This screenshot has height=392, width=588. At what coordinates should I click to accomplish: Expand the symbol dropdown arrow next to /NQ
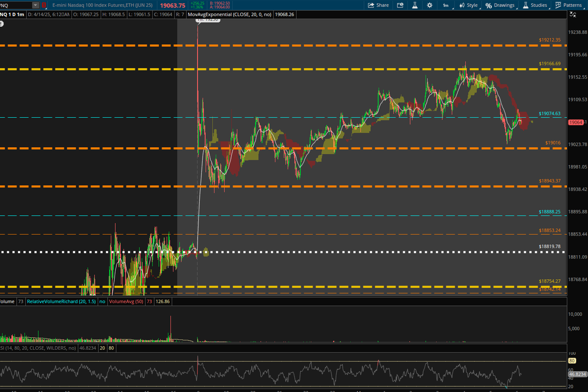[35, 5]
